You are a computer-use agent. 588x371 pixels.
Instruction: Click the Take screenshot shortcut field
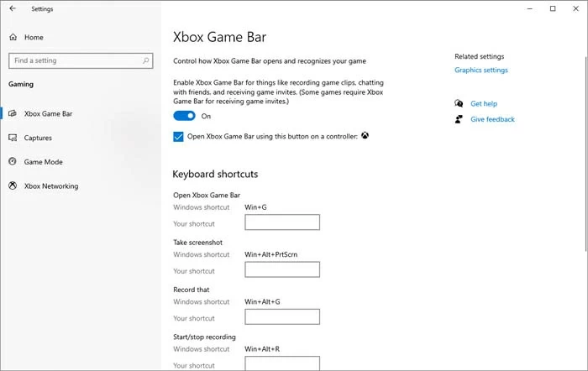click(x=282, y=269)
